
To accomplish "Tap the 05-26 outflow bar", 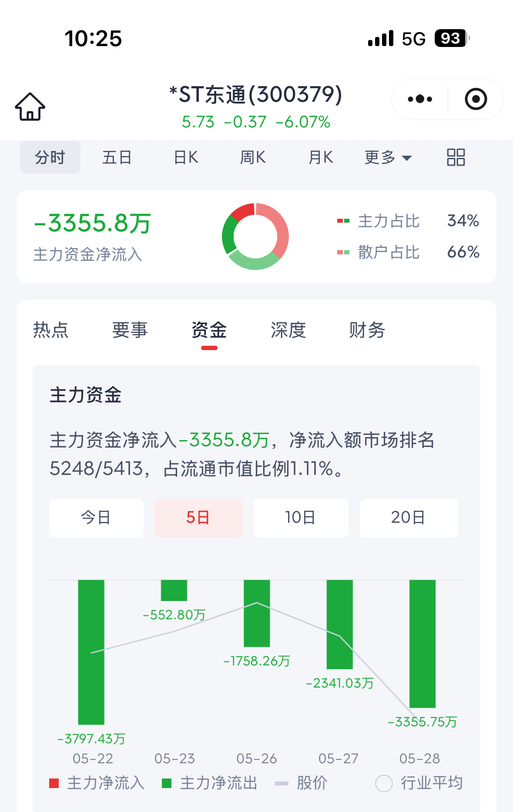I will pos(257,613).
